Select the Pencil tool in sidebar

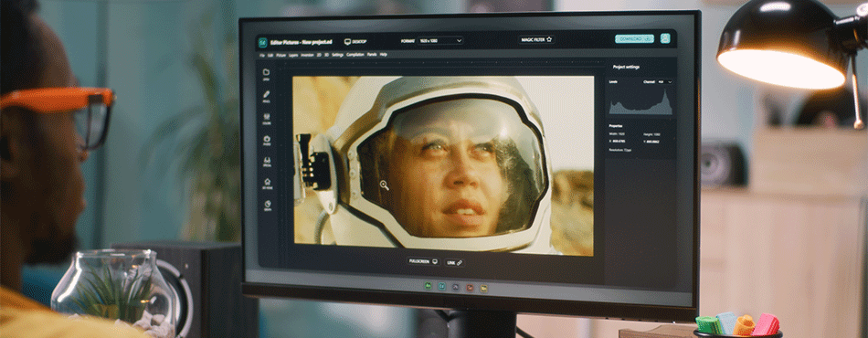coord(266,94)
